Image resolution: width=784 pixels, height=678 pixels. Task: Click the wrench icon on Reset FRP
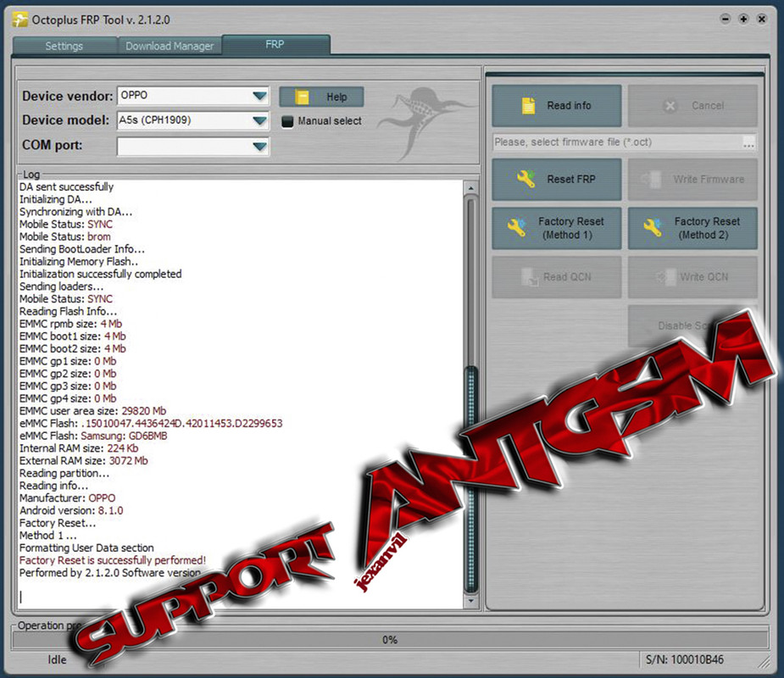(526, 179)
